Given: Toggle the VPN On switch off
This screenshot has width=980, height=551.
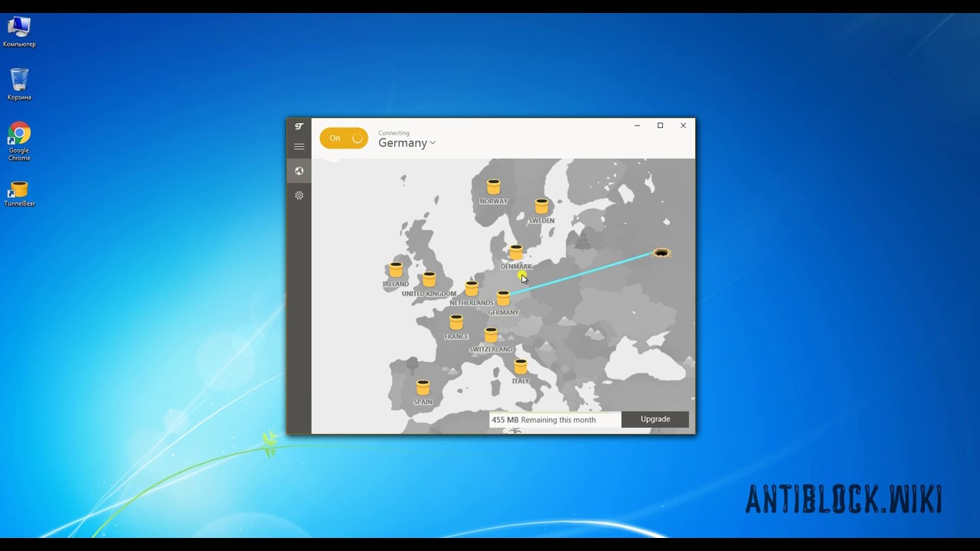Looking at the screenshot, I should click(344, 138).
